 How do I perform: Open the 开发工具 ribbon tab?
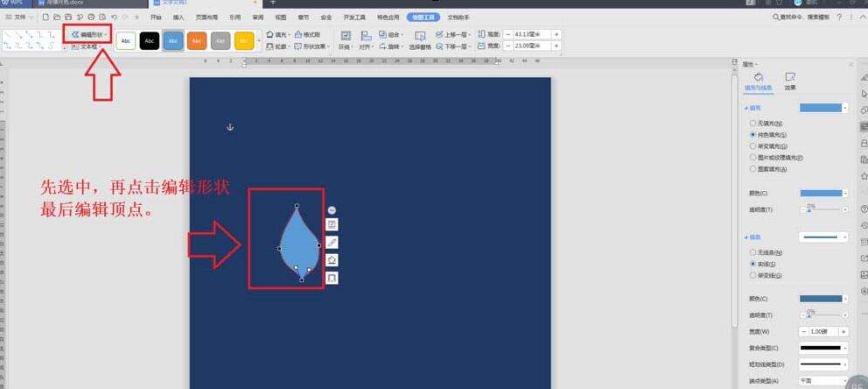tap(354, 18)
